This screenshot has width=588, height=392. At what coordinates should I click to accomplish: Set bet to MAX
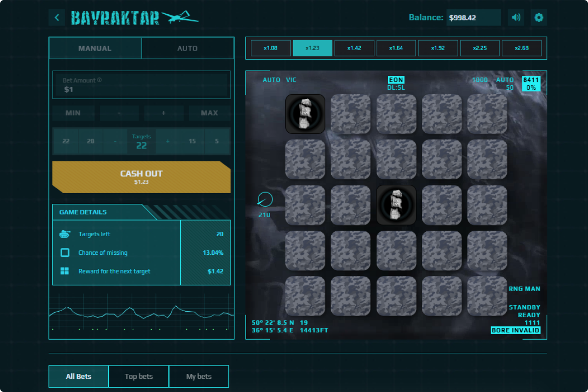(209, 113)
